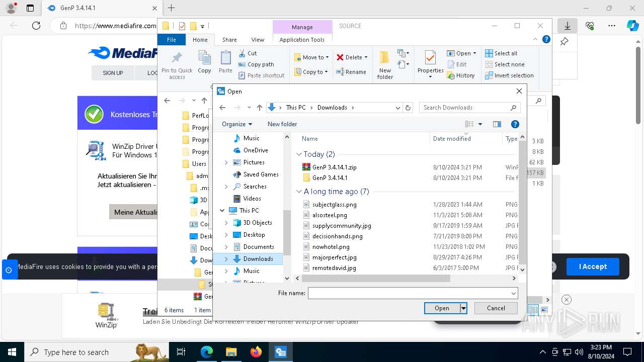
Task: Expand the address bar history dropdown
Action: (398, 108)
